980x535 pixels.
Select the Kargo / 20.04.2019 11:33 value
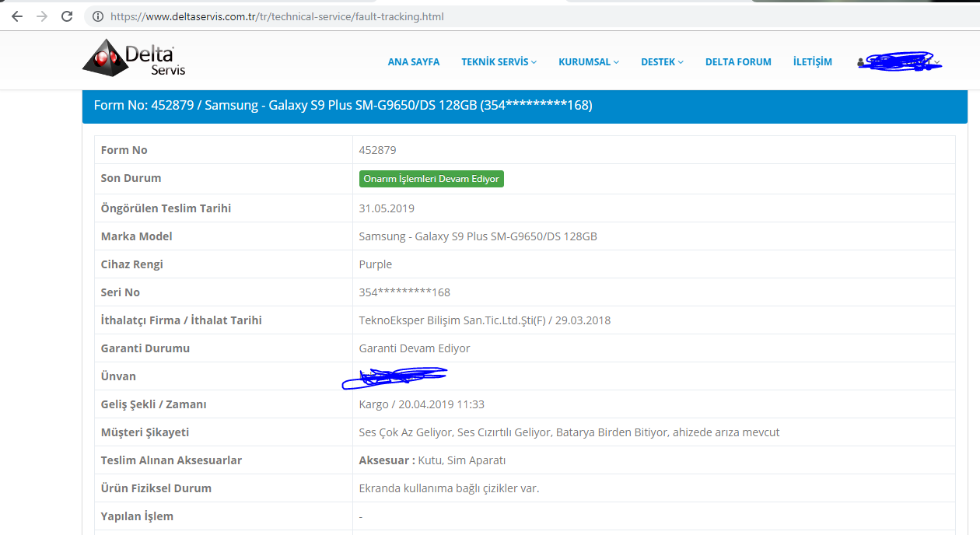[x=422, y=404]
